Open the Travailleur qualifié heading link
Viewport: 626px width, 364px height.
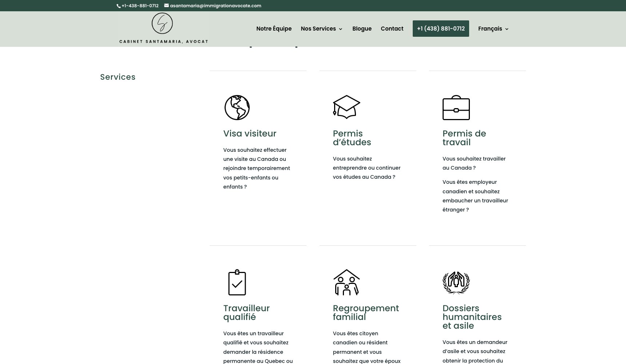click(246, 313)
